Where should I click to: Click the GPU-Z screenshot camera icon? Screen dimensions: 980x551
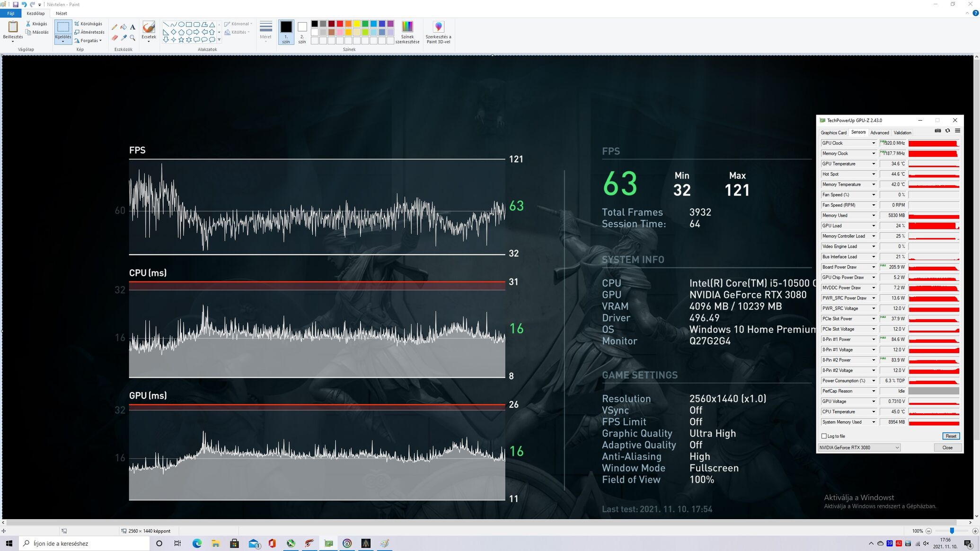938,131
